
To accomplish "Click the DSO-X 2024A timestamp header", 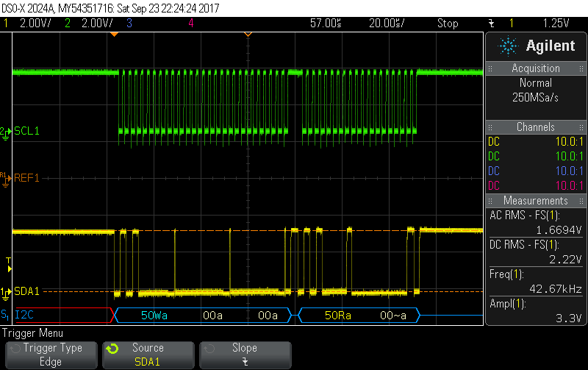I will (x=110, y=8).
